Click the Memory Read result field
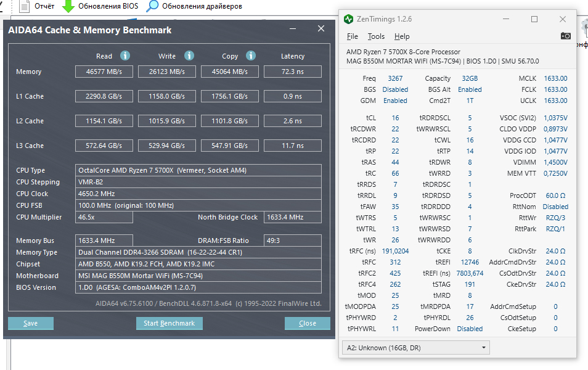Viewport: 588px width, 370px height. point(104,72)
